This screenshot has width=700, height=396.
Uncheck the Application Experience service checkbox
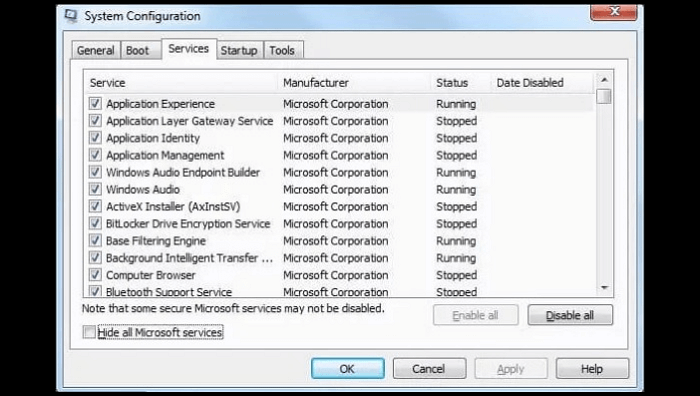tap(95, 104)
